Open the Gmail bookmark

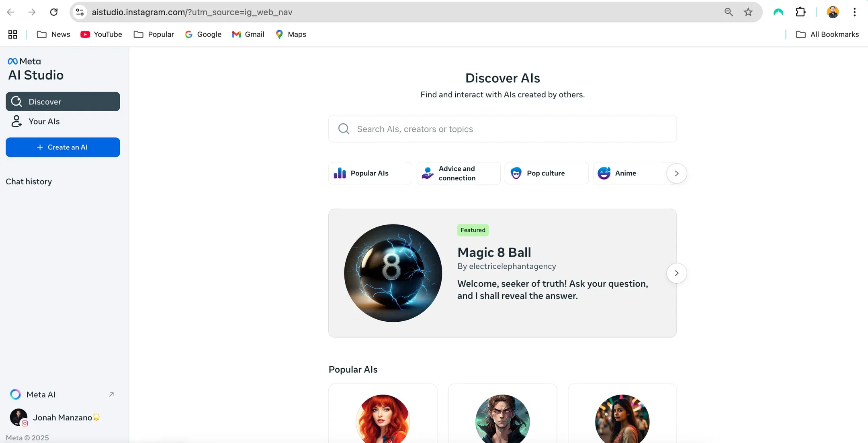tap(248, 35)
